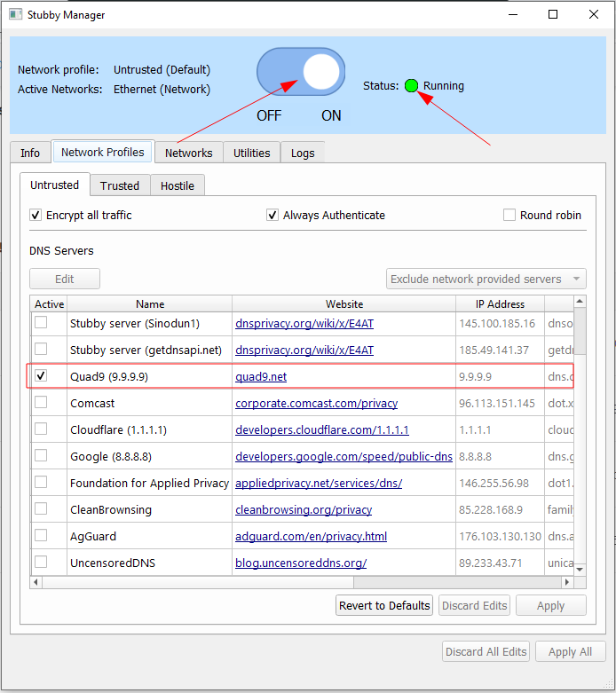The image size is (616, 693).
Task: Click the green Running status indicator
Action: pyautogui.click(x=411, y=85)
